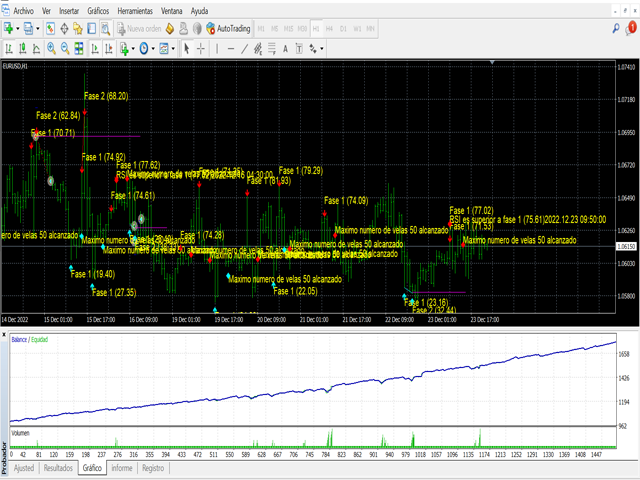Select the MN timeframe

(370, 29)
